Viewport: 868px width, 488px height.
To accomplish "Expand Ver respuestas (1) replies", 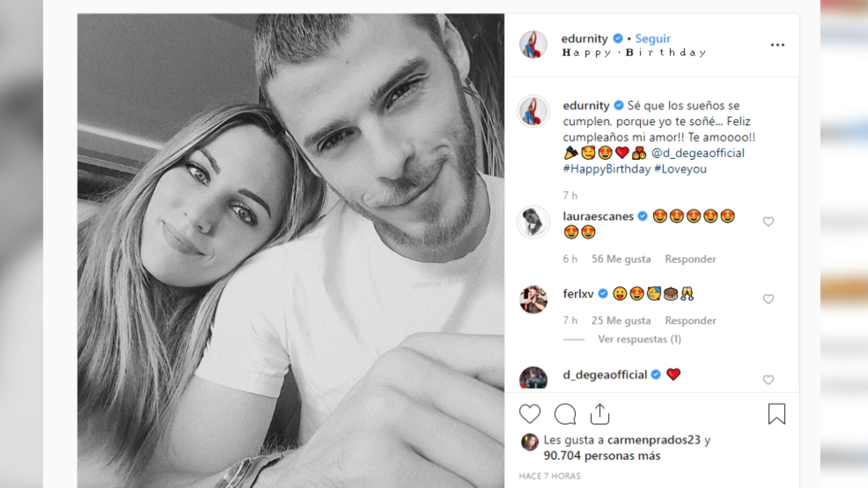I will [639, 339].
